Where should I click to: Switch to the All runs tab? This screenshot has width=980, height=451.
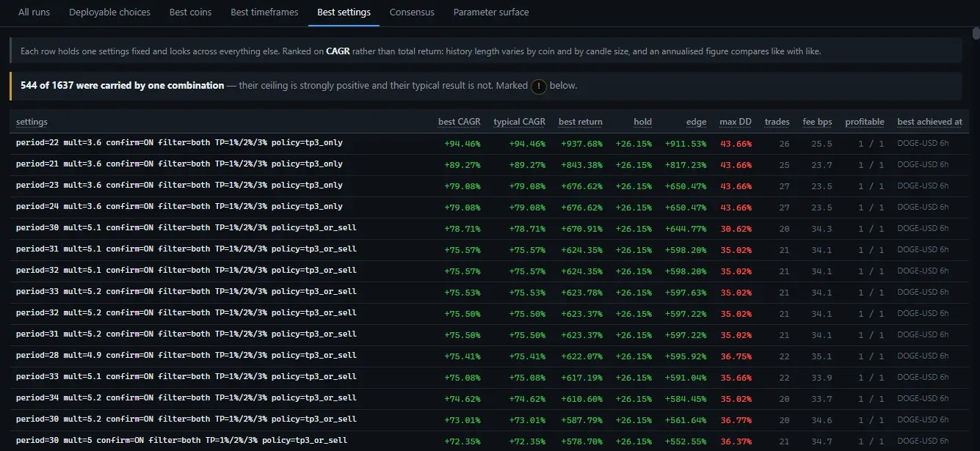[x=35, y=12]
